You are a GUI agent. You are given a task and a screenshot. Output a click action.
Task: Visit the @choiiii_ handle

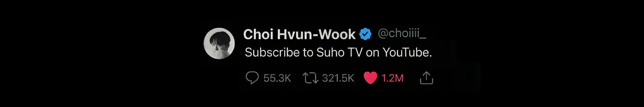pyautogui.click(x=402, y=34)
